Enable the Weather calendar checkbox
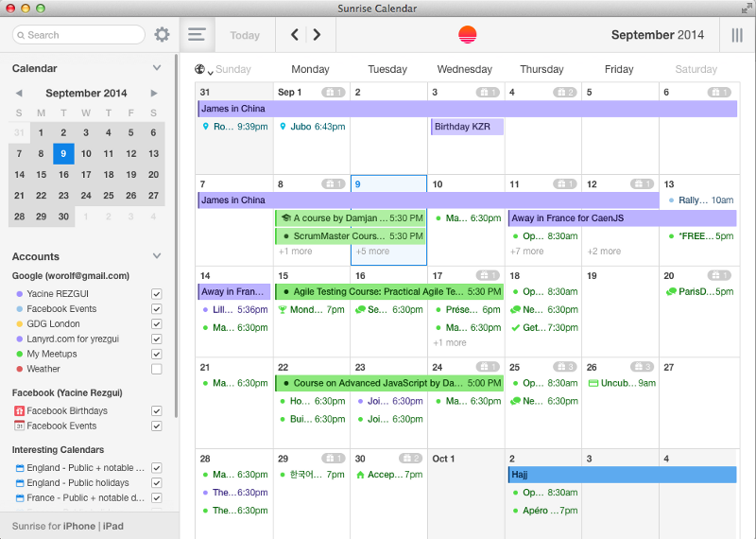756x539 pixels. tap(157, 369)
